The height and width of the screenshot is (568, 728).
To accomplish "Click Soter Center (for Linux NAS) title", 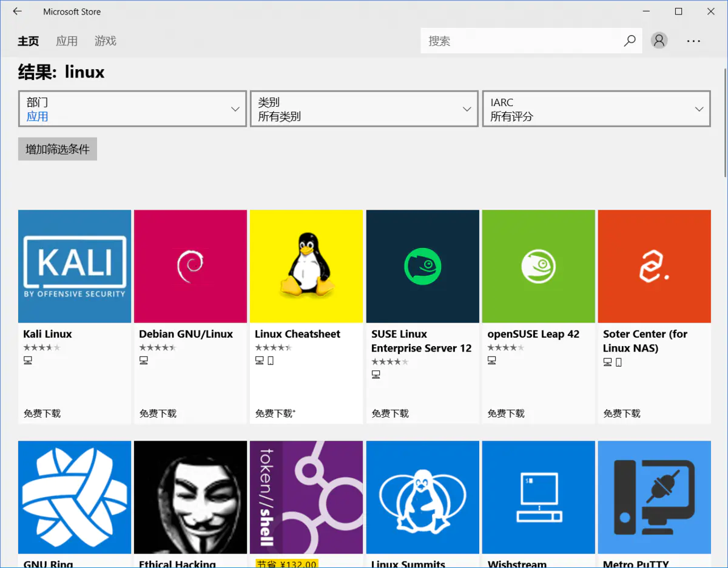I will click(x=645, y=341).
